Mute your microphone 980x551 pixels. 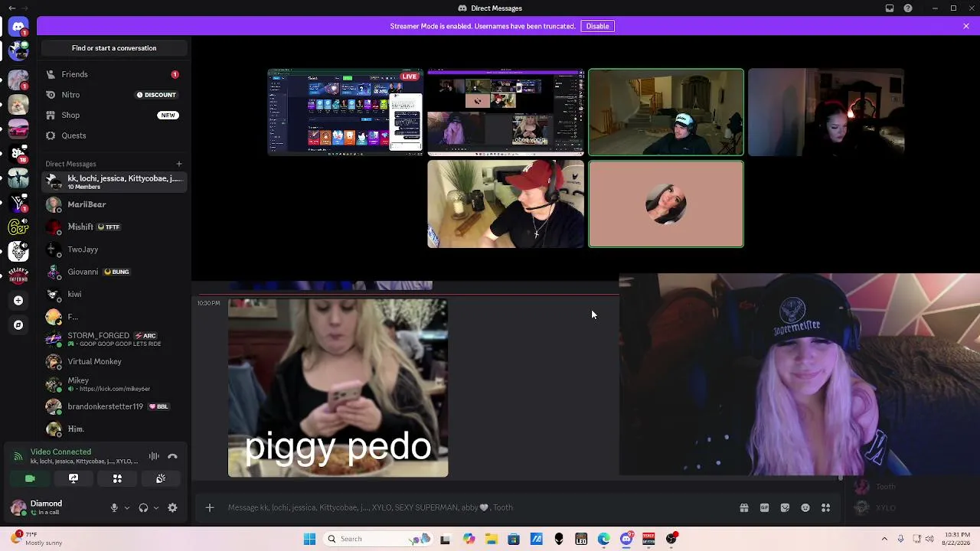click(x=114, y=507)
